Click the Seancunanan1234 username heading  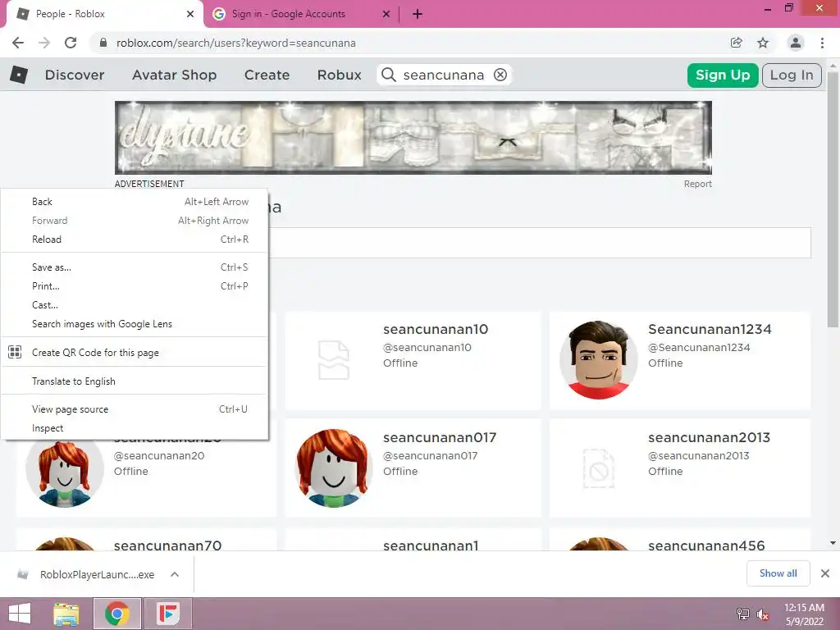(x=710, y=329)
